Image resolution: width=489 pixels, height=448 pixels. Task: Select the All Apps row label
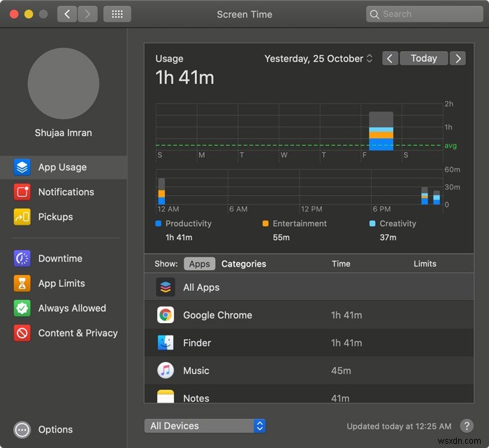(201, 288)
